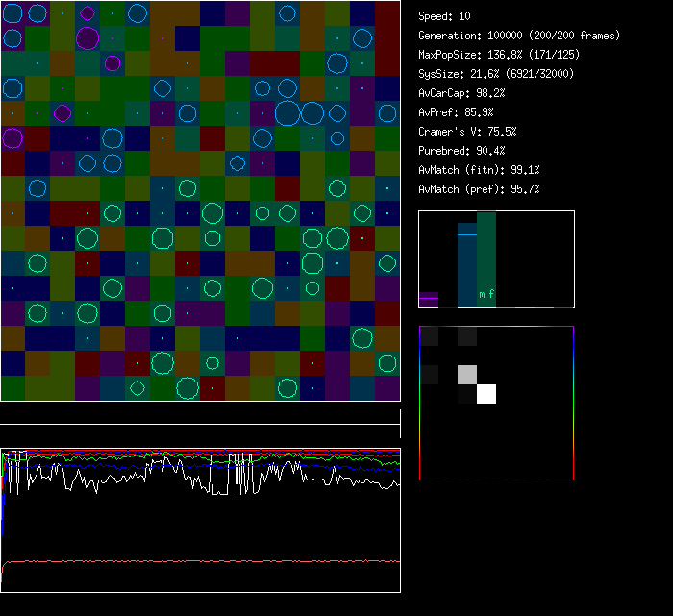Screen dimensions: 673x616
Task: Click the Purebred 90.4% readout
Action: (464, 151)
